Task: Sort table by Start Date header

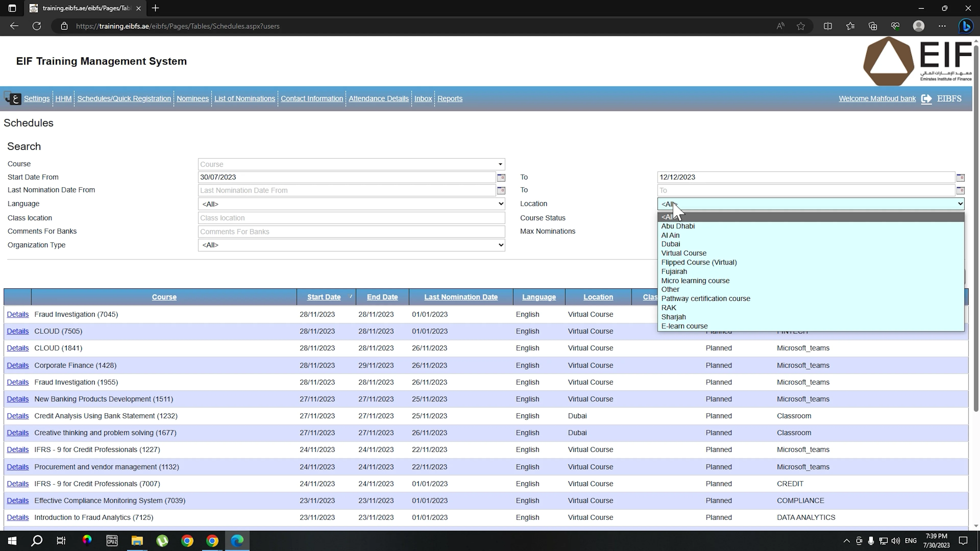Action: (x=324, y=297)
